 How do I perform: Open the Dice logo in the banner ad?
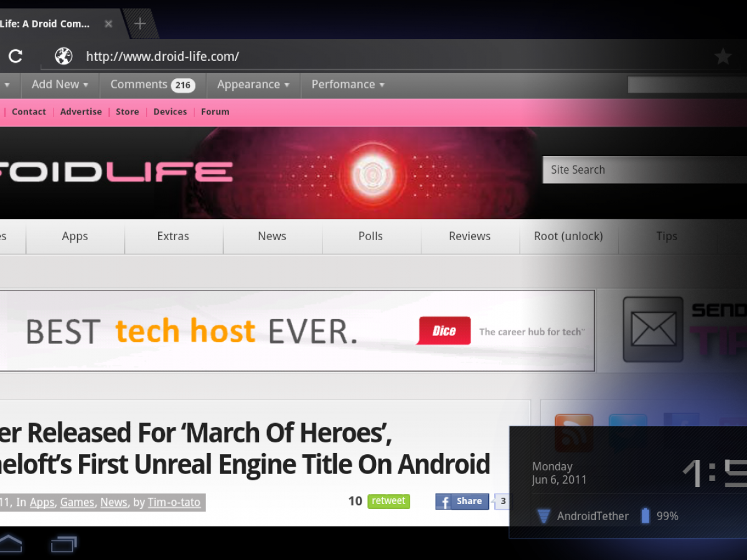tap(444, 331)
